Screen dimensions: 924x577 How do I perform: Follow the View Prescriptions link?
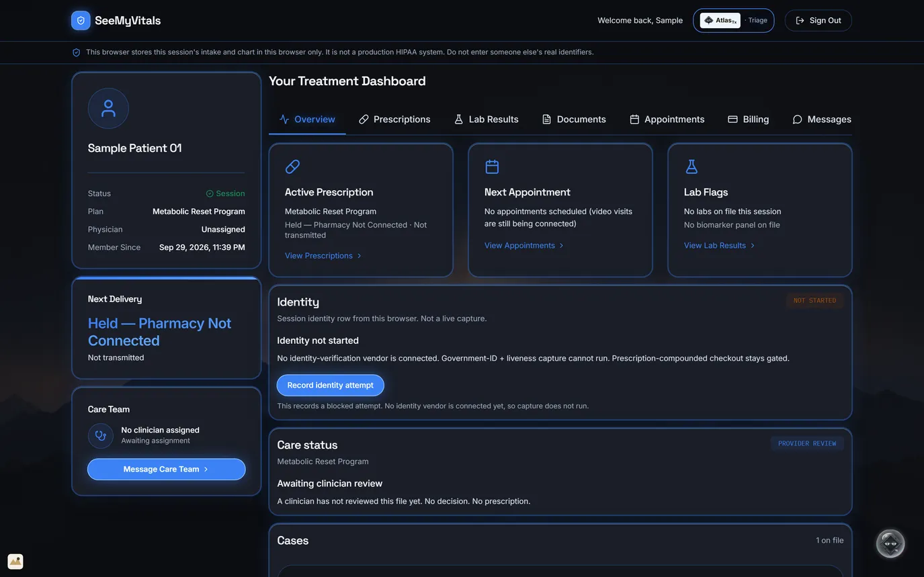(x=324, y=256)
